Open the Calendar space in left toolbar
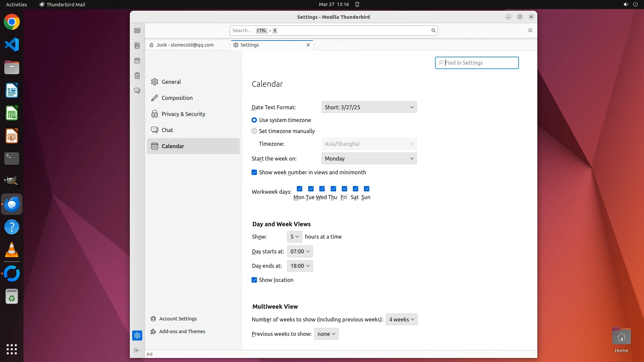 click(137, 61)
